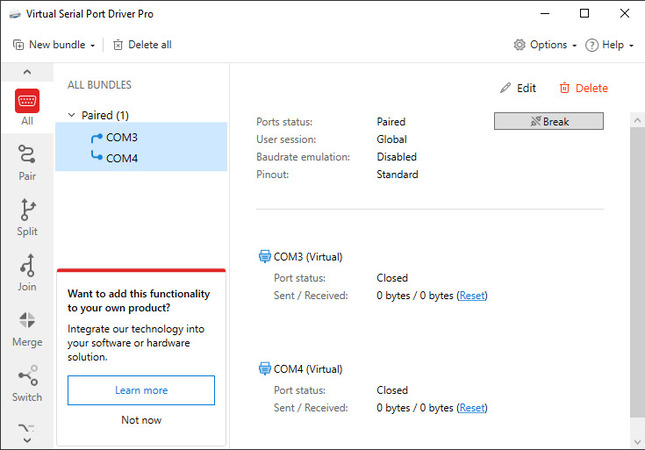Click the red Delete button
Viewport: 645px width, 450px height.
coord(584,88)
